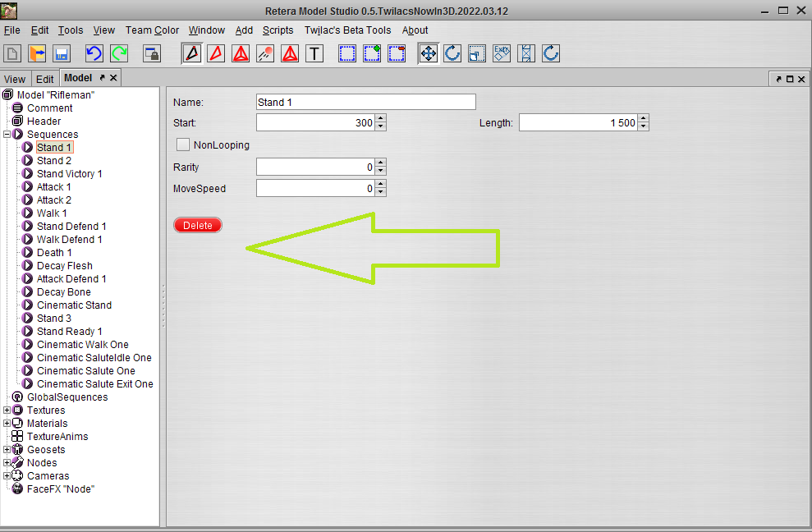Click the right panel undock arrow icon
Image resolution: width=812 pixels, height=532 pixels.
tap(778, 80)
